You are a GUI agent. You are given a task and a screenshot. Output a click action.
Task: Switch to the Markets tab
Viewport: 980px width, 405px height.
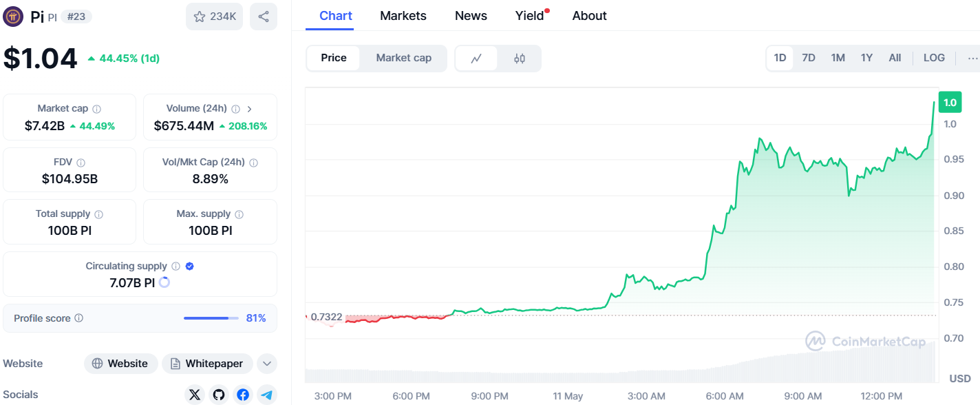click(403, 16)
